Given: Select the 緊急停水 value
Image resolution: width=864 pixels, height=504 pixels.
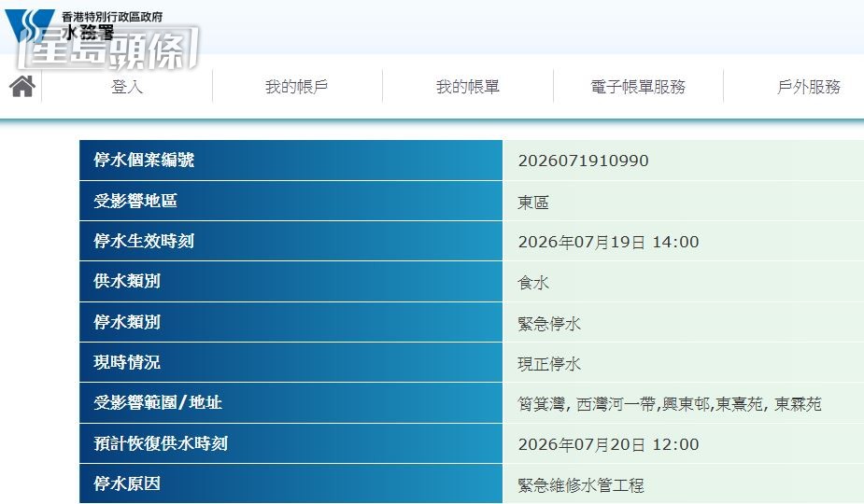Looking at the screenshot, I should coord(549,323).
